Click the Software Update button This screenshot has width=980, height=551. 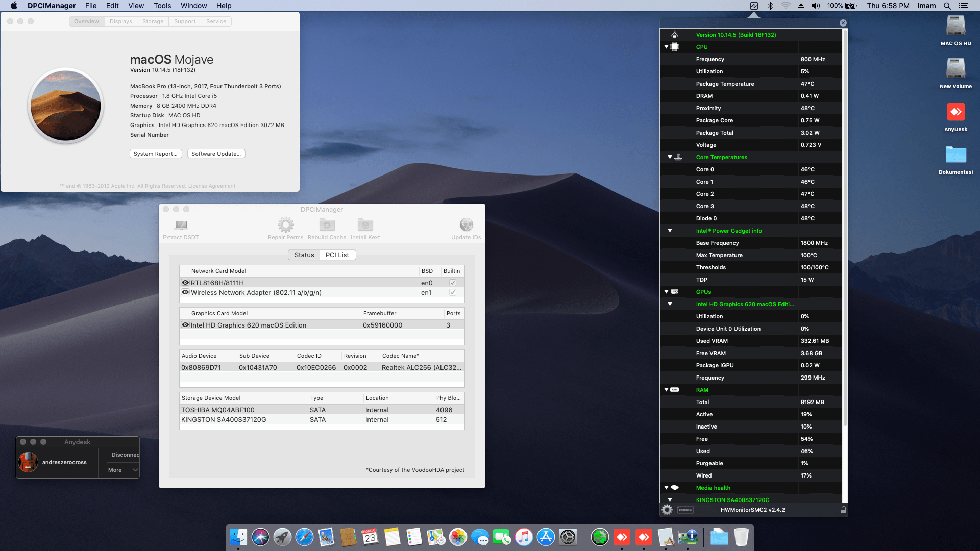tap(216, 153)
